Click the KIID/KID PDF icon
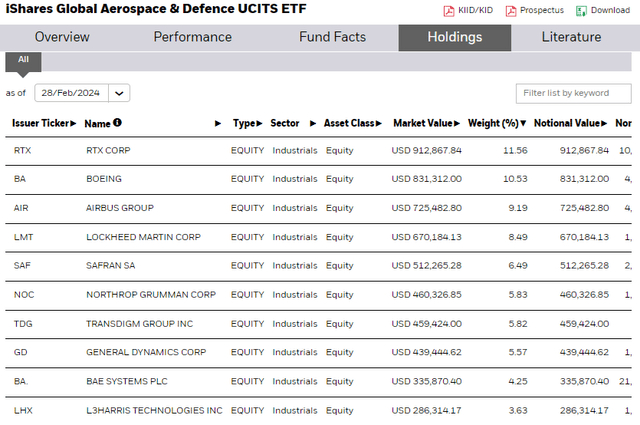 coord(449,11)
